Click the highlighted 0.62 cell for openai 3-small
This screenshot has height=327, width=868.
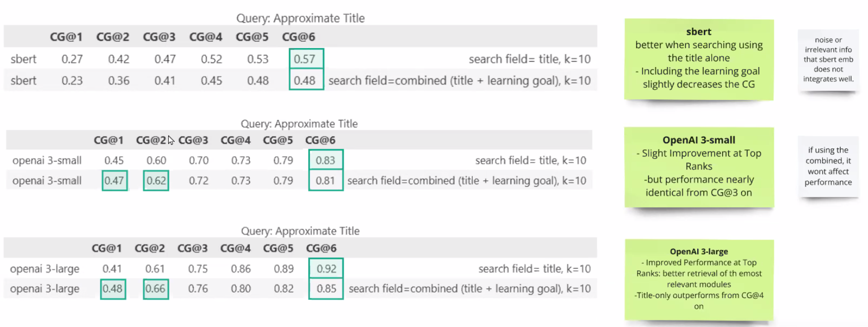click(x=156, y=181)
